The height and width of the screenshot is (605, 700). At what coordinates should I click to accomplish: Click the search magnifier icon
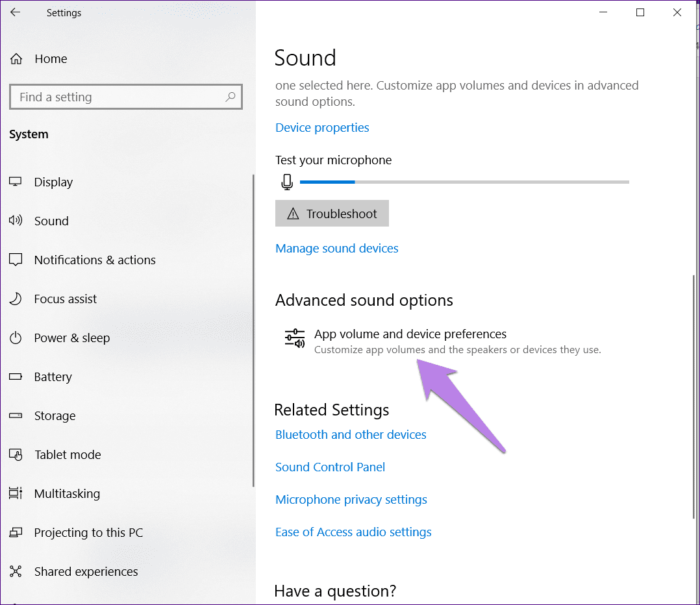pos(231,97)
